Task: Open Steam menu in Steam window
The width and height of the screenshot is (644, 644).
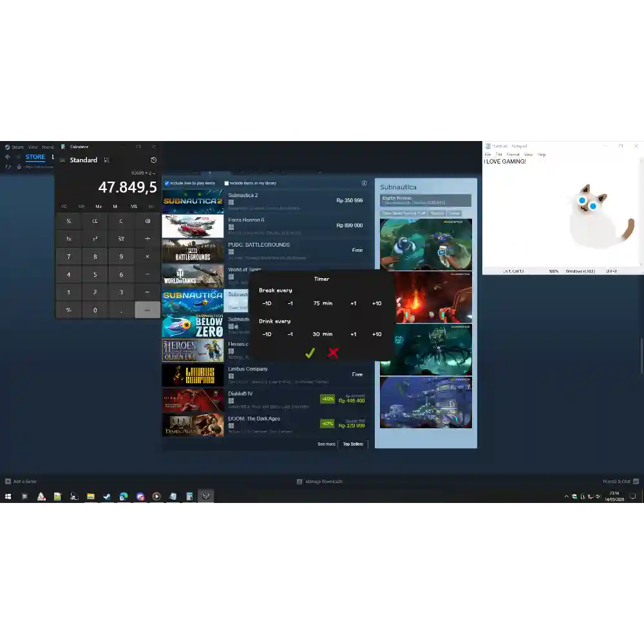Action: 17,147
